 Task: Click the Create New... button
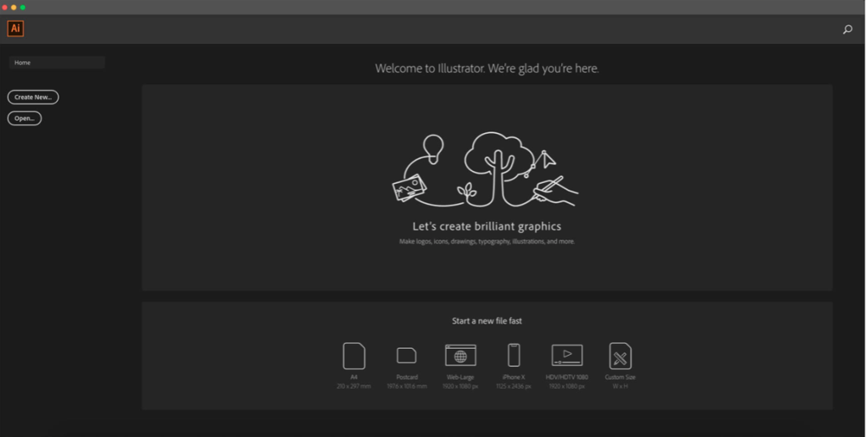[x=33, y=97]
